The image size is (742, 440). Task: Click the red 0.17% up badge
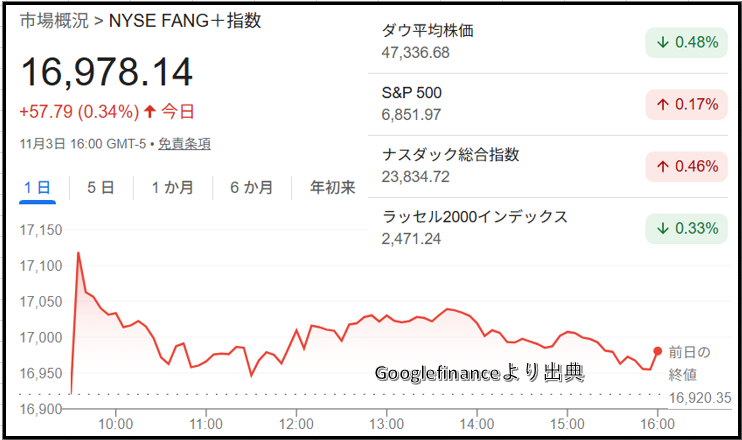685,104
